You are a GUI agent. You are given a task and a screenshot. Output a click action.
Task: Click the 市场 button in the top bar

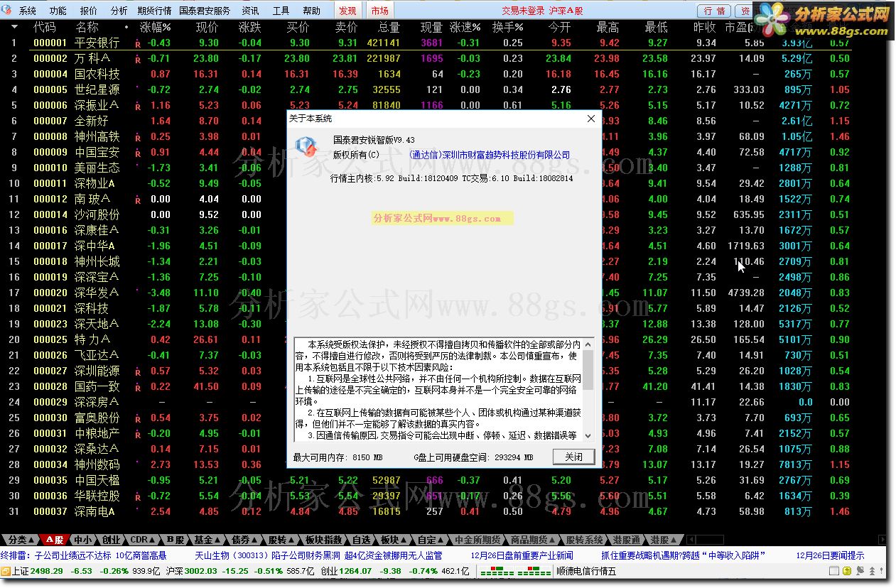[x=379, y=11]
